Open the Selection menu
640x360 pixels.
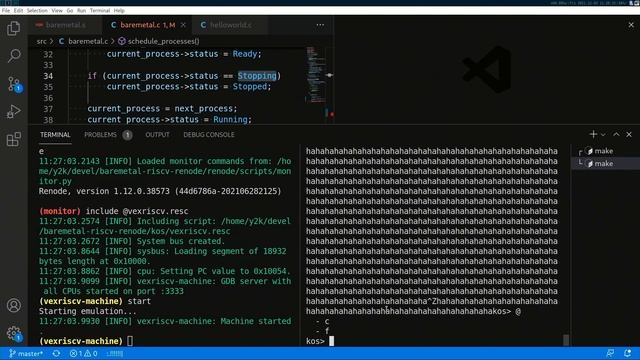click(37, 11)
